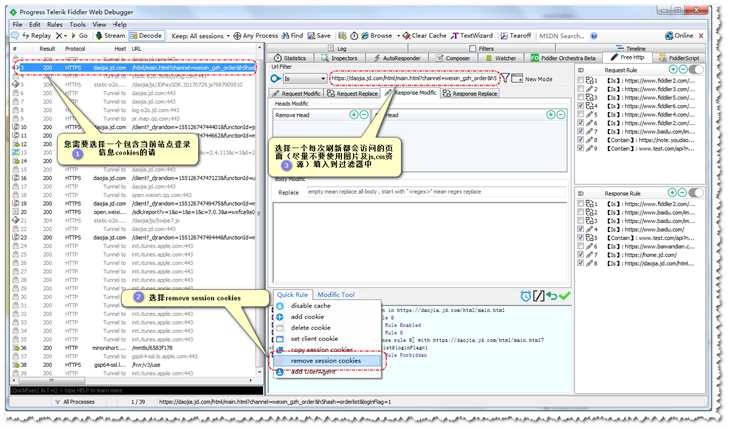Viewport: 729px width, 429px height.
Task: Uncheck Response Rule 7 home.jd.com checkbox
Action: point(580,255)
